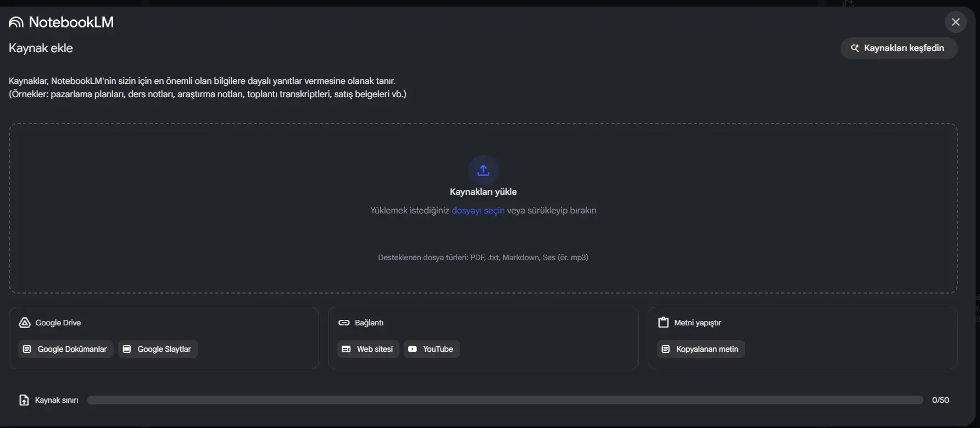Open the Google Dokümanlar source option
The image size is (980, 428).
pos(66,349)
